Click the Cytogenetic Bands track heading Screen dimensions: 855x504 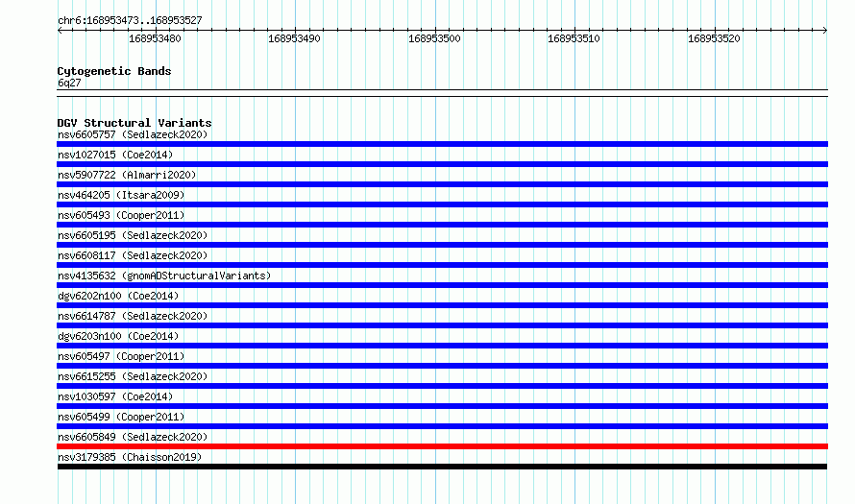pos(114,71)
